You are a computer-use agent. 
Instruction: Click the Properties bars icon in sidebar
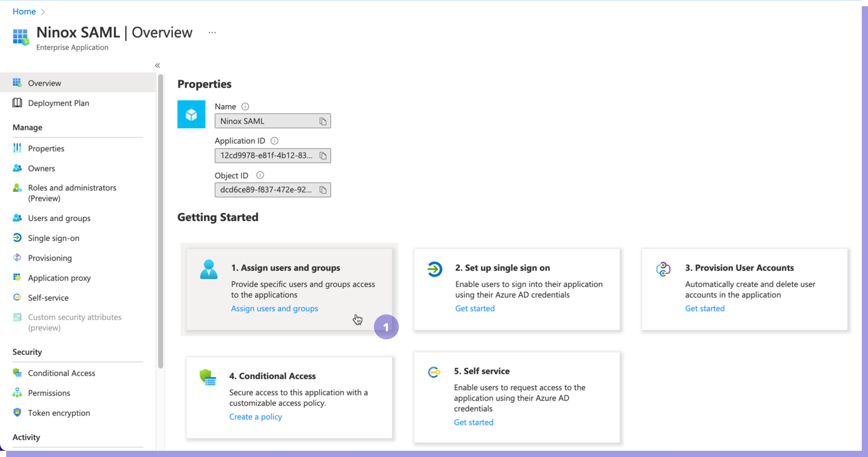click(17, 148)
